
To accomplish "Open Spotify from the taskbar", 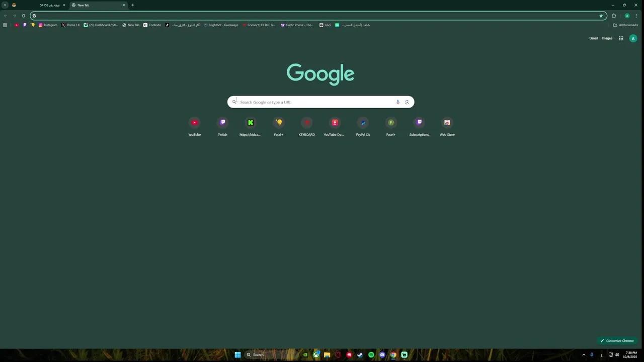I will tap(371, 354).
